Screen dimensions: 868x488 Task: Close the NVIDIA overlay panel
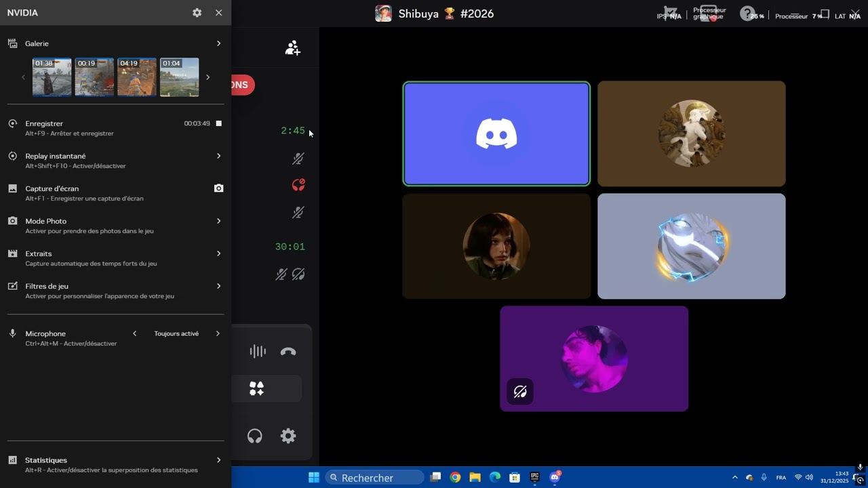(x=218, y=13)
